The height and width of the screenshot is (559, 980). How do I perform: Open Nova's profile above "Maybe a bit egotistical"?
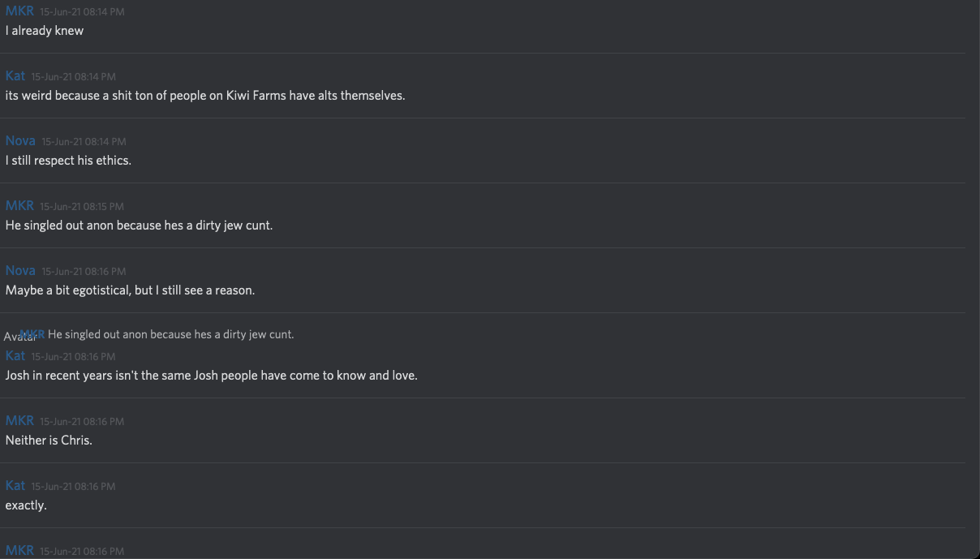coord(20,271)
